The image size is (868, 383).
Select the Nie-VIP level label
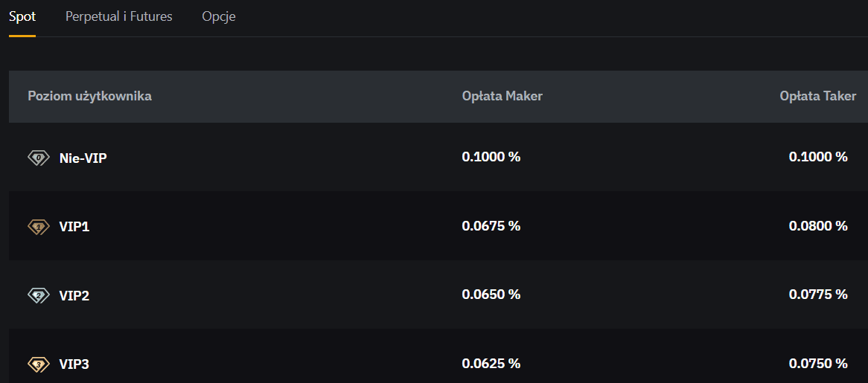coord(83,158)
